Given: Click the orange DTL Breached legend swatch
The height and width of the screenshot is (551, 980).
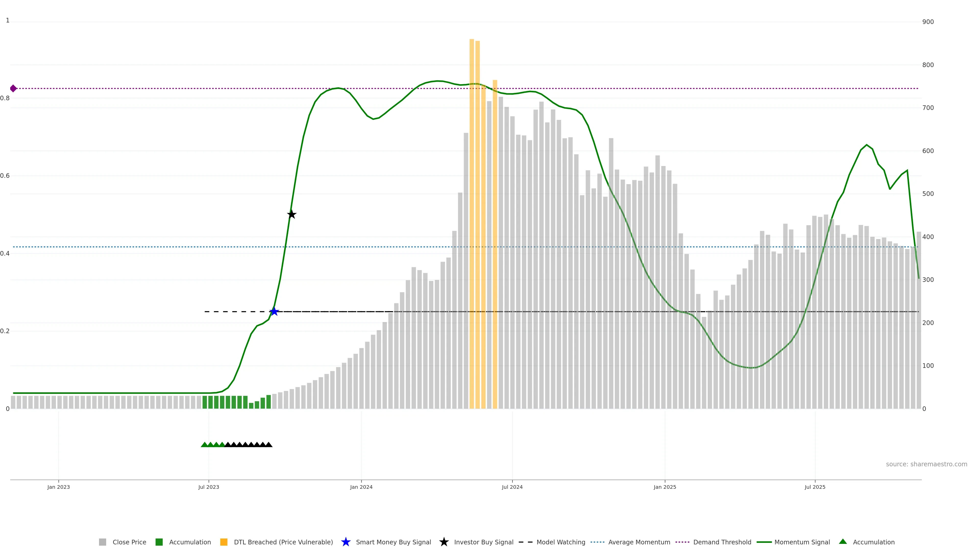Looking at the screenshot, I should tap(224, 542).
